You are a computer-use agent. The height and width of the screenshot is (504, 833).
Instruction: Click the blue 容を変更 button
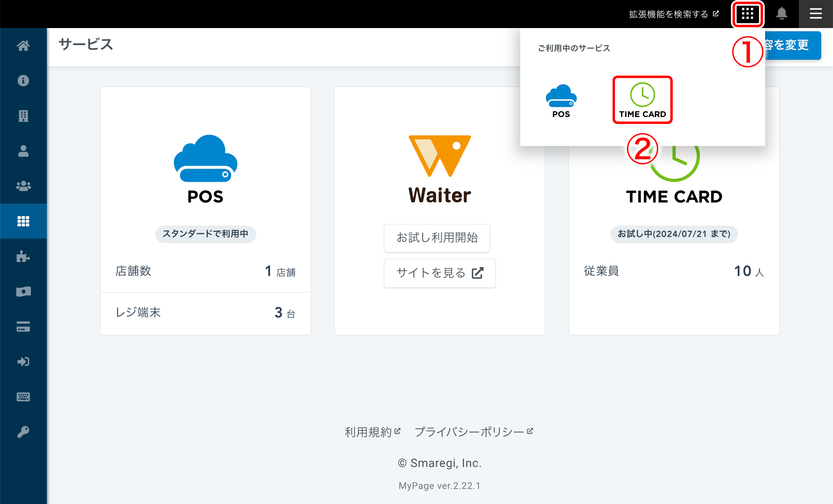point(792,45)
